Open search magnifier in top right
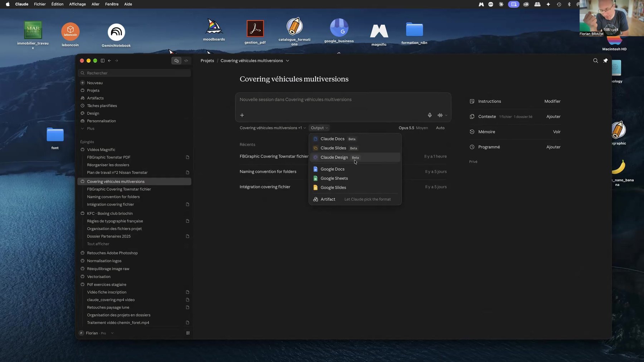 coord(596,61)
